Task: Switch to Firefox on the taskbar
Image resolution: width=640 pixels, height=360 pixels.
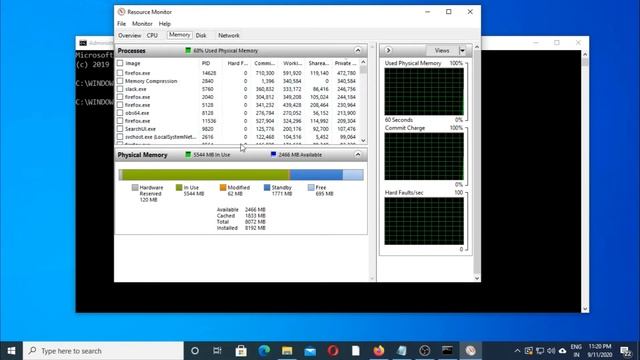Action: [x=378, y=351]
